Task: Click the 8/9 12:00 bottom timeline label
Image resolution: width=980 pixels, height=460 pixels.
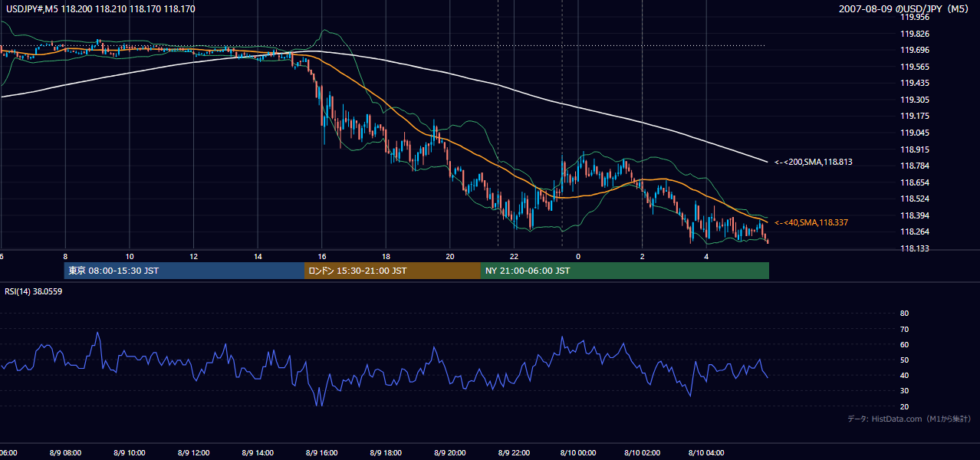Action: coord(193,453)
